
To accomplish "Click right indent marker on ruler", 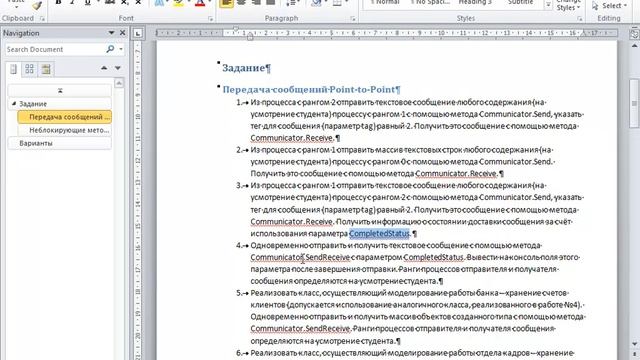I will tap(584, 34).
